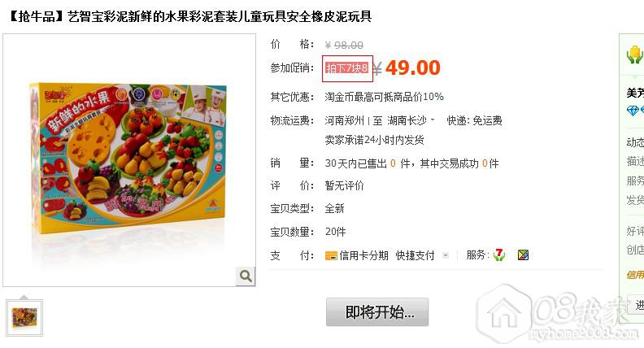Click the blue diamond seller rating icon
The image size is (644, 348).
tap(633, 111)
